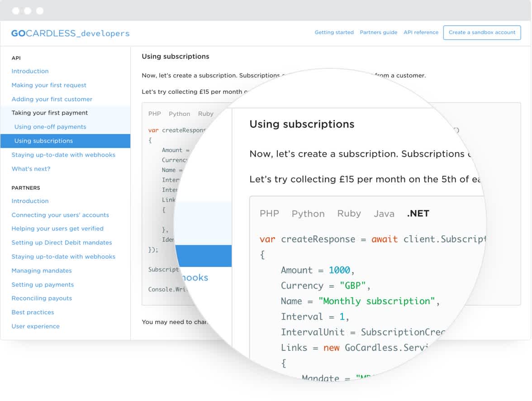532x401 pixels.
Task: Open Reconciling payouts page
Action: click(x=42, y=298)
